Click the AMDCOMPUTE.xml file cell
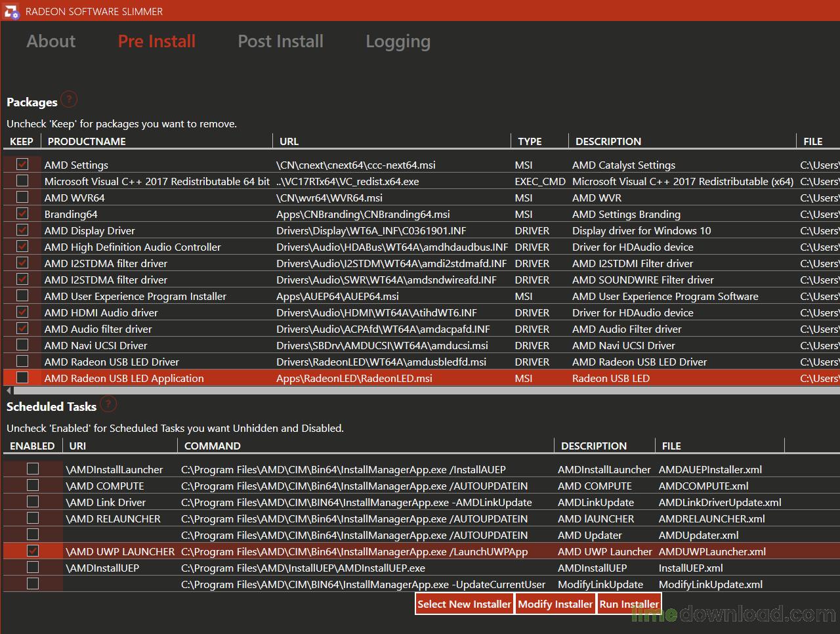 tap(703, 486)
